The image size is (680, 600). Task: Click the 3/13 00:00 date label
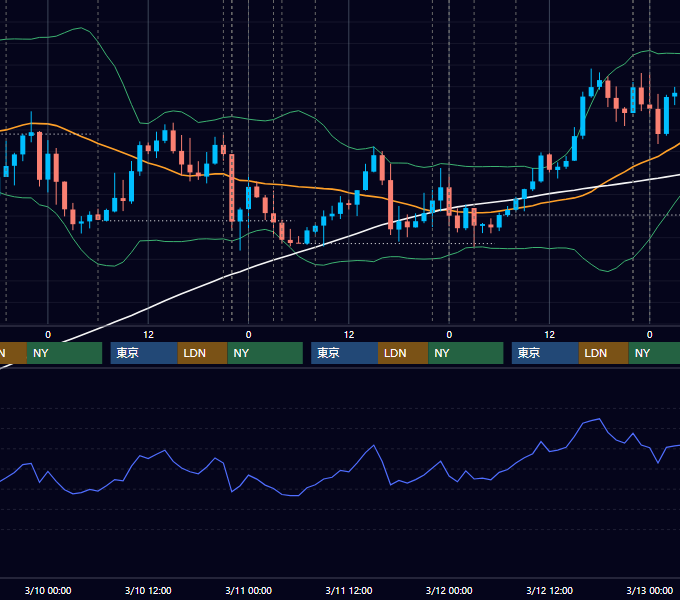[x=650, y=590]
